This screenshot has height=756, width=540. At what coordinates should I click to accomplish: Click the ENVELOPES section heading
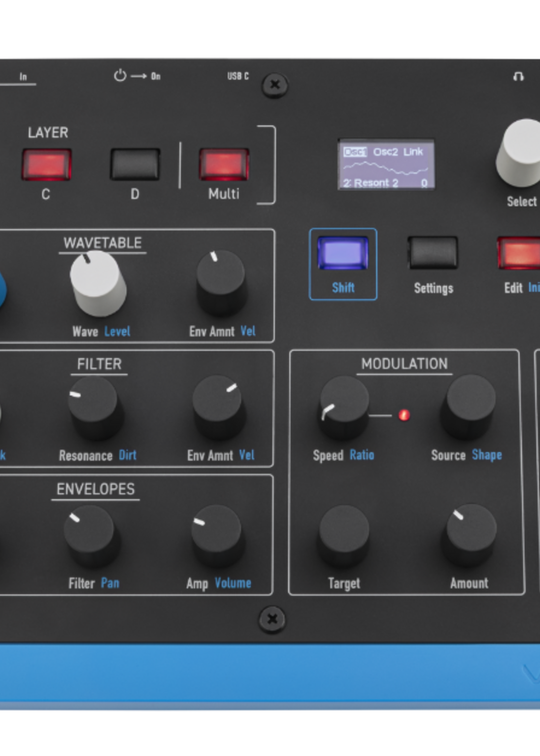tap(96, 489)
